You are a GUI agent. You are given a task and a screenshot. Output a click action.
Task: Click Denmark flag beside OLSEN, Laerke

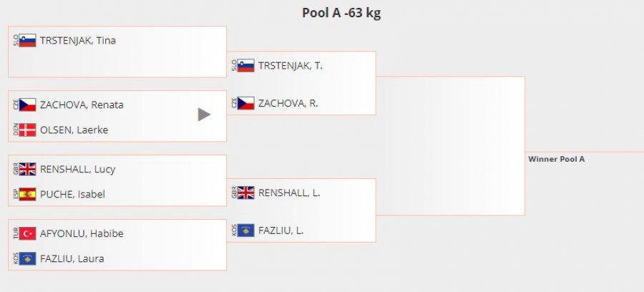click(x=27, y=130)
